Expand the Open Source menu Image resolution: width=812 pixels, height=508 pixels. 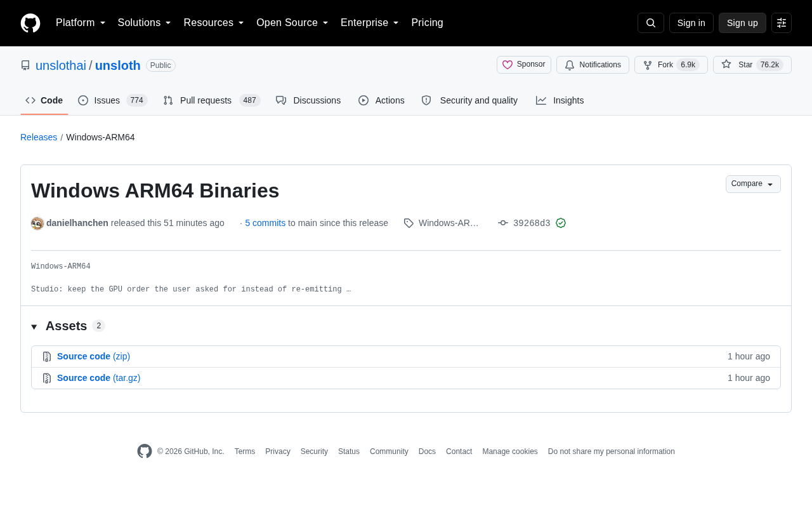click(x=292, y=23)
